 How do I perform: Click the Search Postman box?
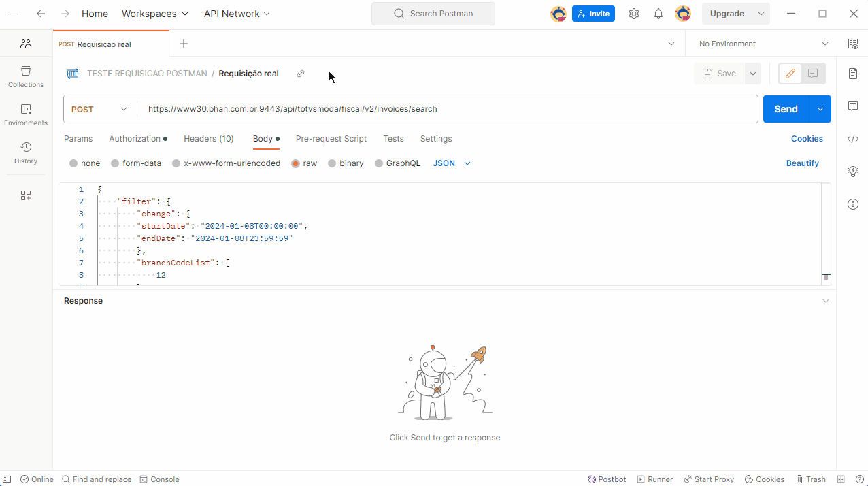tap(433, 14)
